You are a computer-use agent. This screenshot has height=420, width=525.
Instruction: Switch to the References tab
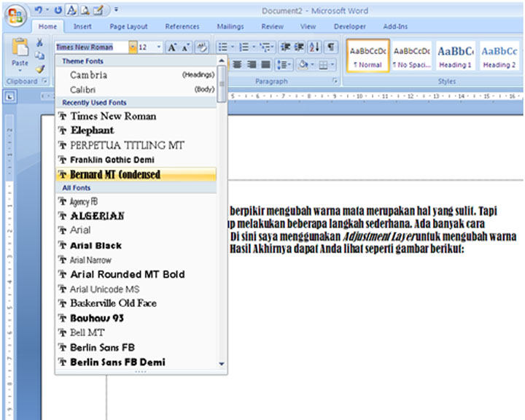(x=182, y=26)
